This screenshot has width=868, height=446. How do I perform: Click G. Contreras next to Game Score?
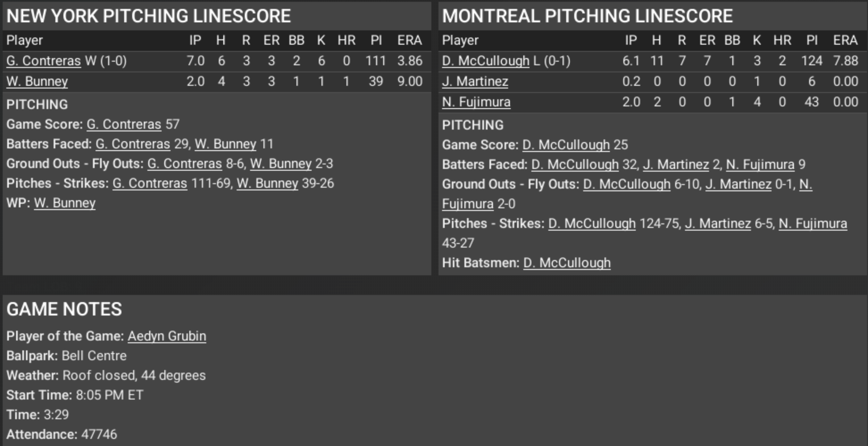[x=124, y=124]
